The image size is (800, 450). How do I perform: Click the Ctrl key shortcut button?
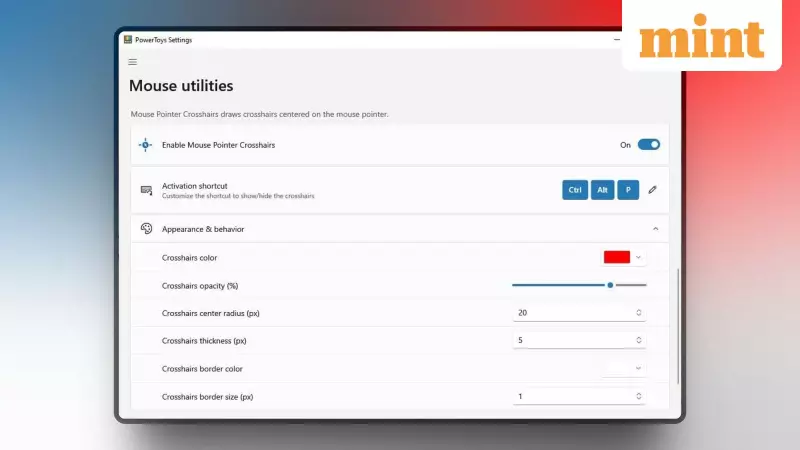pyautogui.click(x=575, y=189)
